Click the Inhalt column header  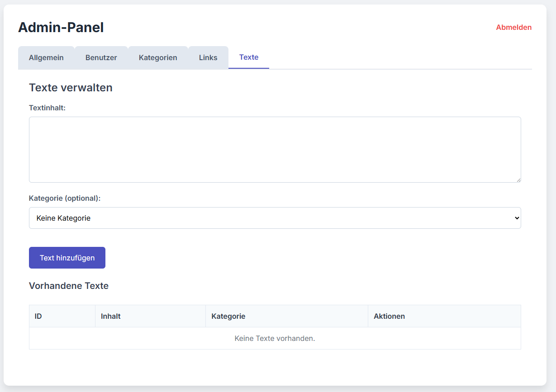(x=110, y=316)
